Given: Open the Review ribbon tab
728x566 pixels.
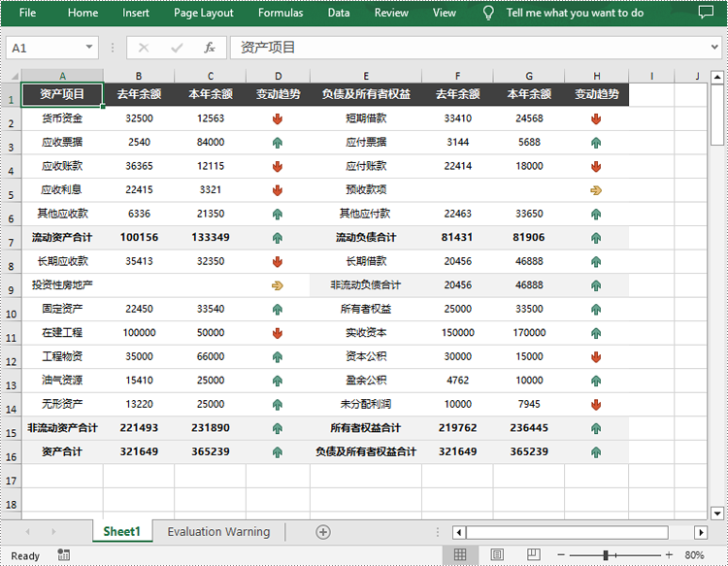Looking at the screenshot, I should click(x=391, y=13).
